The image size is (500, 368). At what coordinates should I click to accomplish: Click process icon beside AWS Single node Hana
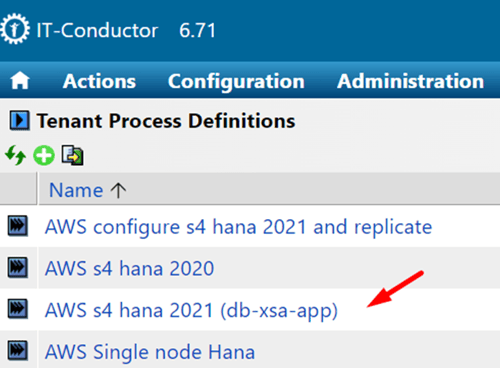(x=18, y=351)
